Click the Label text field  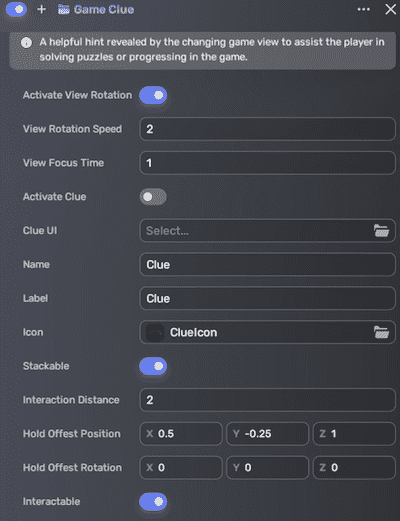point(267,299)
